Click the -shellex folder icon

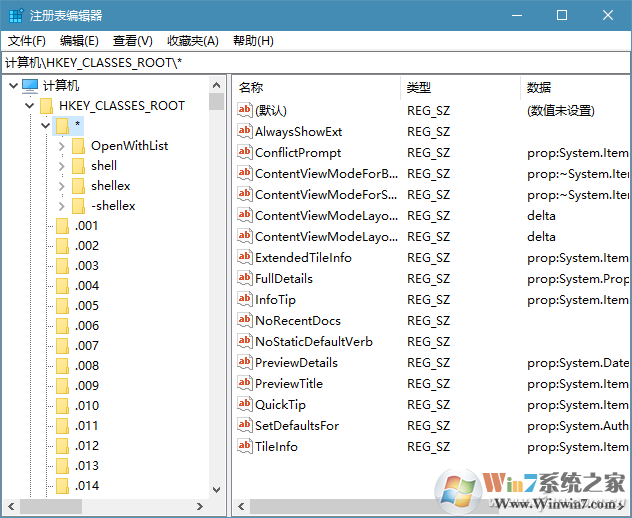coord(78,206)
